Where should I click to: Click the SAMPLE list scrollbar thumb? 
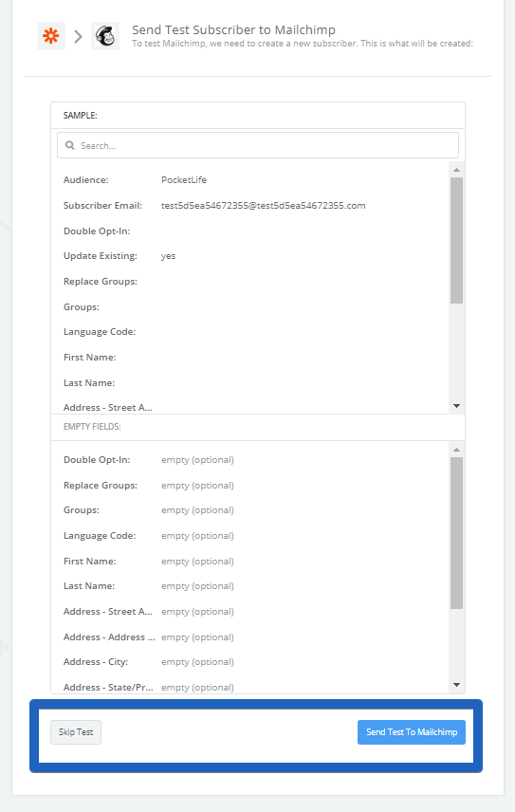coord(456,240)
